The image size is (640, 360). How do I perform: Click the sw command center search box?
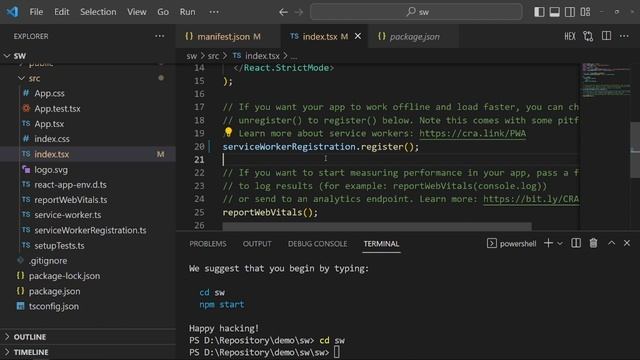[416, 12]
